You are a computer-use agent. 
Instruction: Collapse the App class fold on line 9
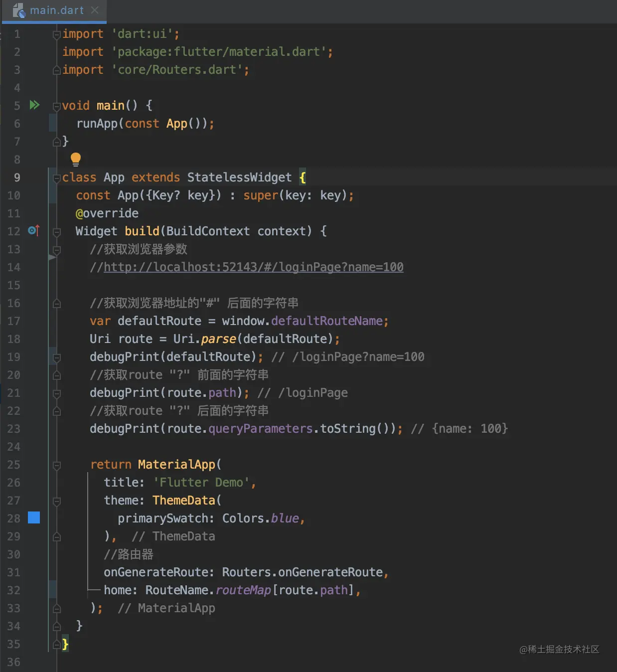(x=57, y=177)
